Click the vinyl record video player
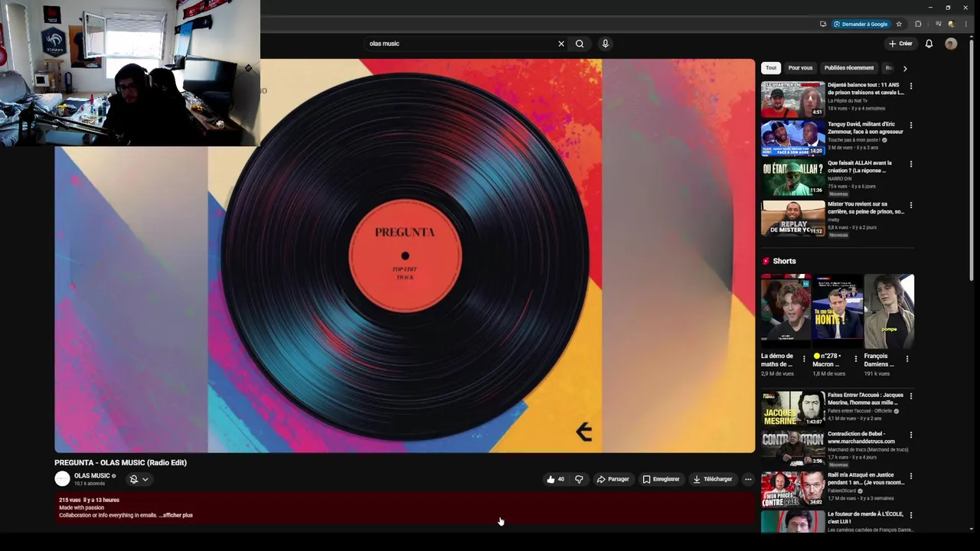This screenshot has width=980, height=551. click(404, 256)
